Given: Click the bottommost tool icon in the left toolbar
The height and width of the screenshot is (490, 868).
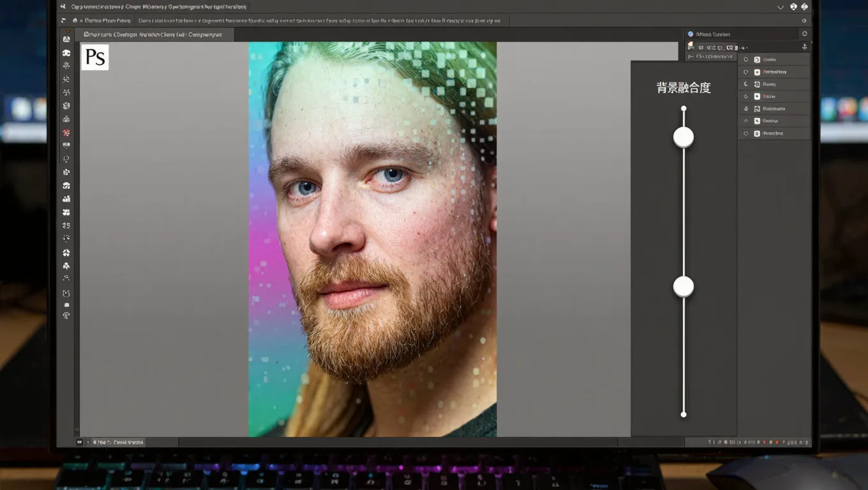Looking at the screenshot, I should pos(66,315).
